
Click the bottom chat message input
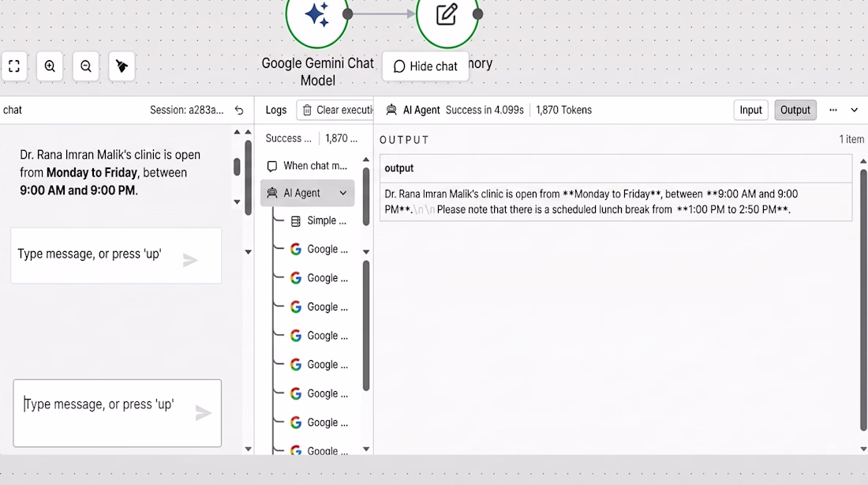pyautogui.click(x=118, y=413)
